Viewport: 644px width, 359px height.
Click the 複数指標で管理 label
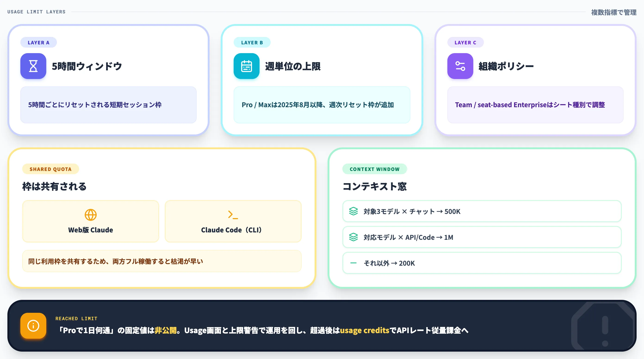[x=614, y=12]
